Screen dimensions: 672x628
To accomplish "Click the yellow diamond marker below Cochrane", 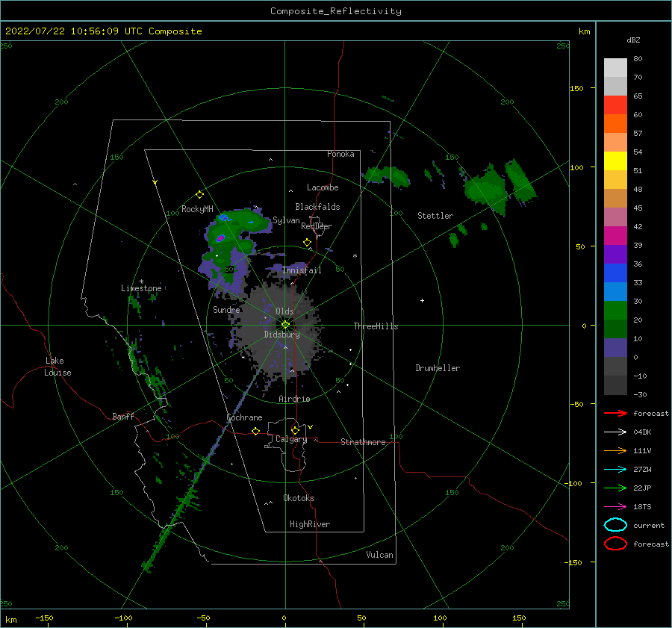I will (x=255, y=431).
